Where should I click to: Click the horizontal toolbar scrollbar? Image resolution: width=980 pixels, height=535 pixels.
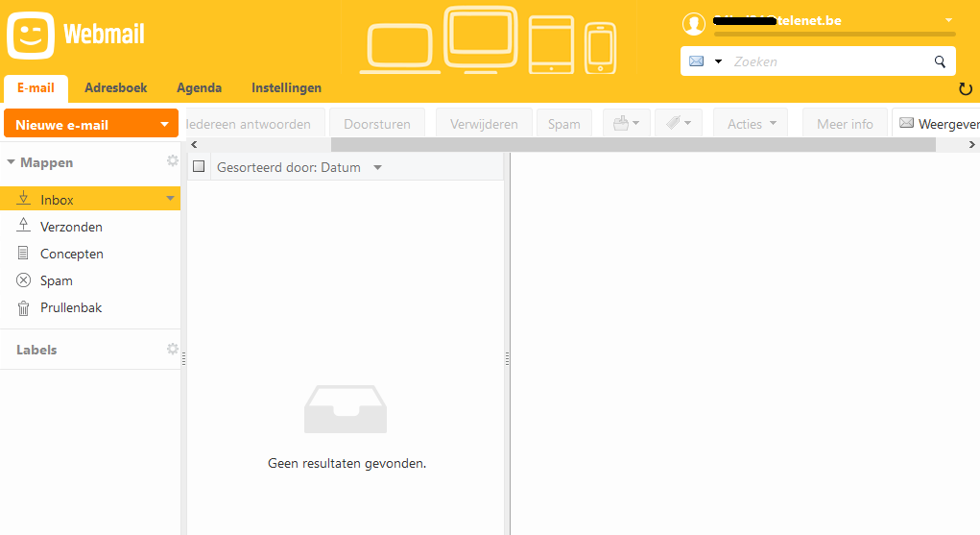tap(633, 144)
